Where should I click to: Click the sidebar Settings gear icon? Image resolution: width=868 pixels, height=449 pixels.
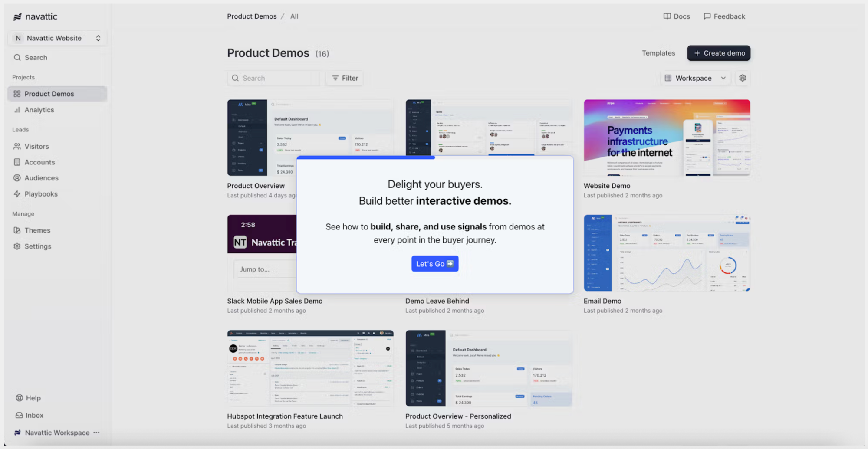coord(17,246)
